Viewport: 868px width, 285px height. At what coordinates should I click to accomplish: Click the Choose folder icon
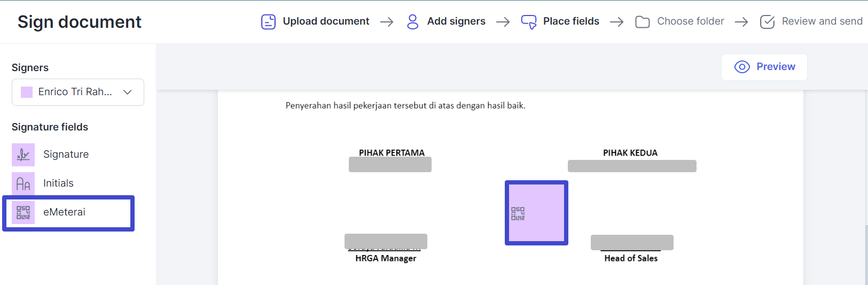643,22
